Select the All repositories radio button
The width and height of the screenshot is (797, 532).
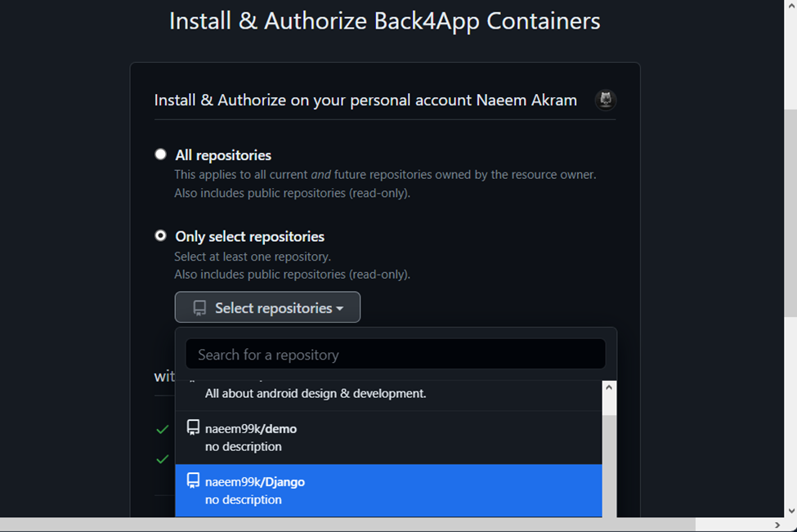[x=160, y=154]
